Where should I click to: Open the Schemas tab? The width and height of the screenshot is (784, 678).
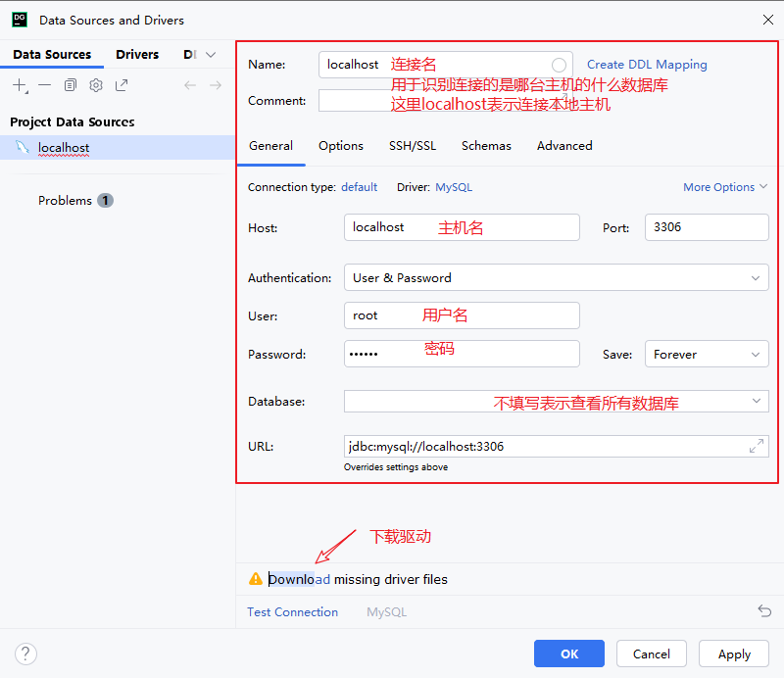[x=486, y=146]
